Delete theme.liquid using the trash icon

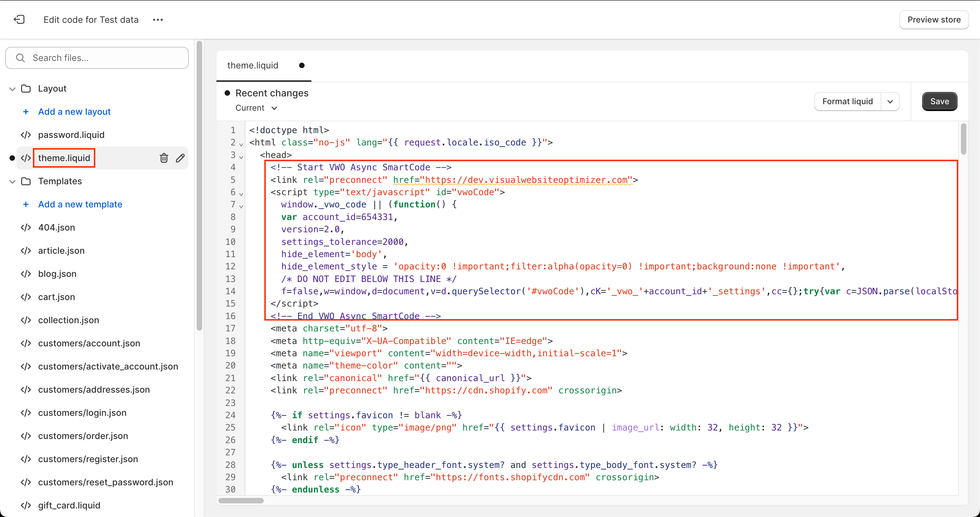point(164,158)
